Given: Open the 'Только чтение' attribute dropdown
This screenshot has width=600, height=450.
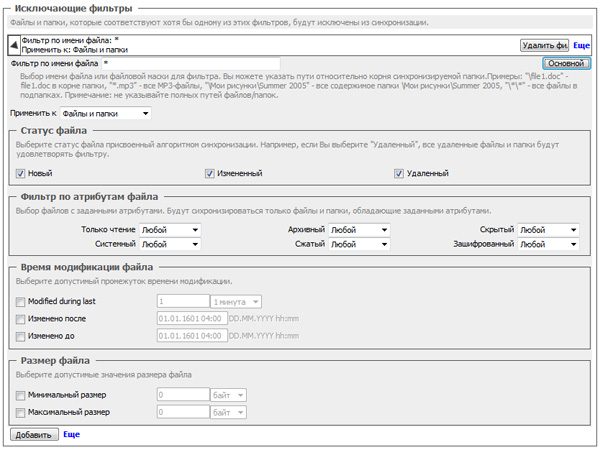Looking at the screenshot, I should click(x=169, y=229).
